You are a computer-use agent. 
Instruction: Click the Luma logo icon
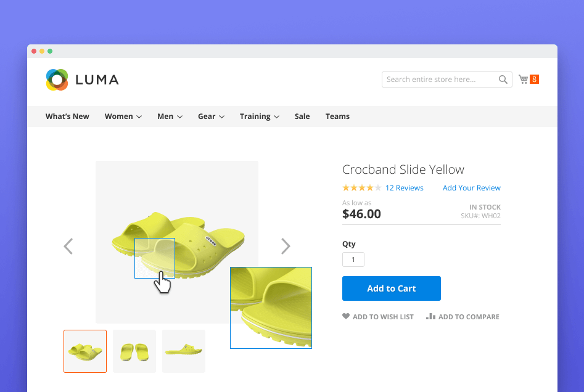coord(57,80)
